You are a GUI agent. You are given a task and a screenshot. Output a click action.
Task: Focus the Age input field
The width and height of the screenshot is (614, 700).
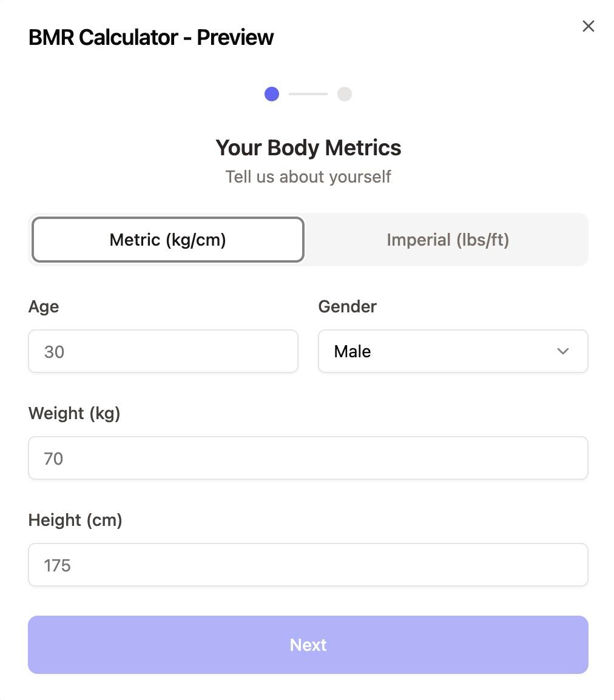pos(163,351)
